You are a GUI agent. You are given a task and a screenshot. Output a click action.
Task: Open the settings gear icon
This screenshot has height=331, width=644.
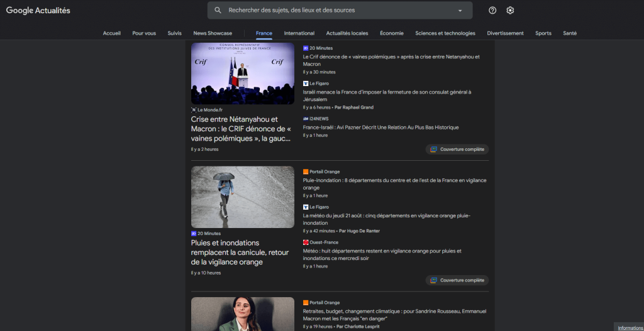(x=510, y=10)
